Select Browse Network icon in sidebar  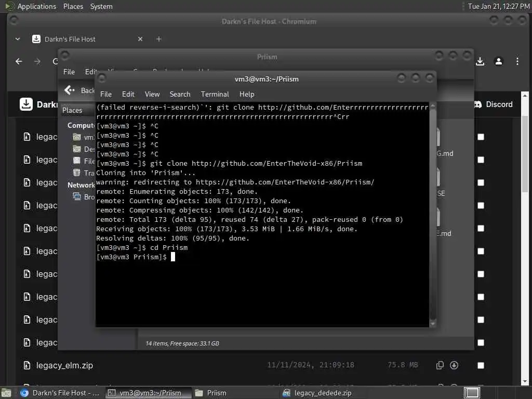(x=77, y=196)
